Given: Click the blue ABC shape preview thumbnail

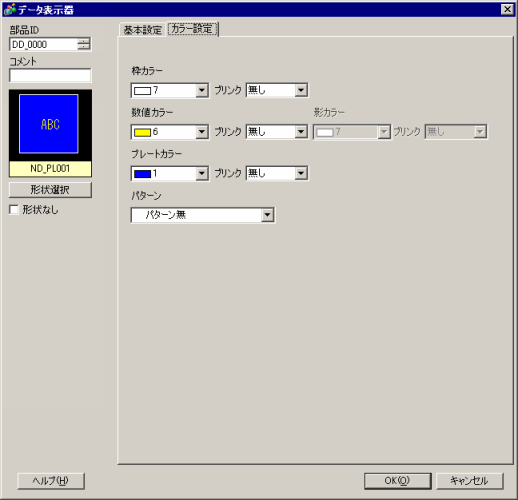Looking at the screenshot, I should point(49,124).
